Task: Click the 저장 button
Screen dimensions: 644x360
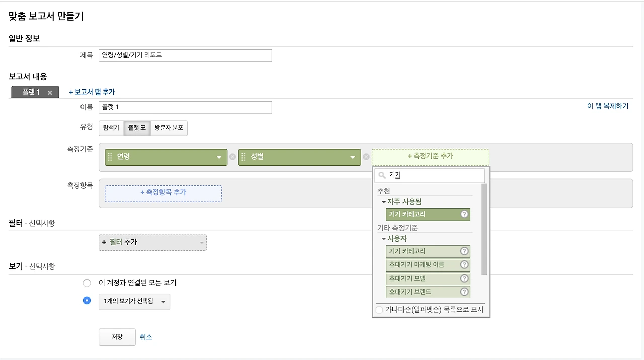Action: click(x=117, y=337)
